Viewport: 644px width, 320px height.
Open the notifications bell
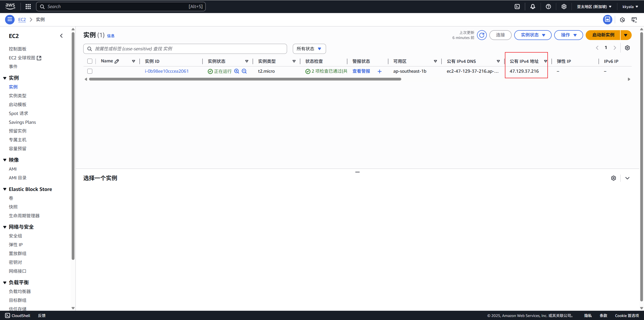[533, 7]
